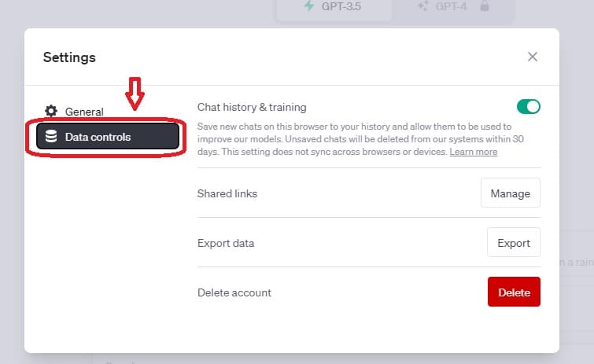Screen dimensions: 594x364
Task: Click the lock icon beside GPT-4
Action: (x=484, y=6)
